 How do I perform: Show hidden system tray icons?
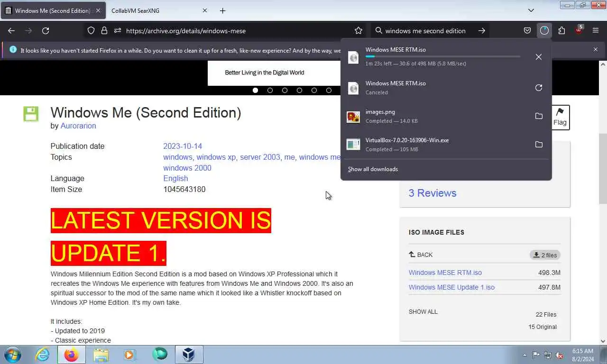[x=524, y=355]
